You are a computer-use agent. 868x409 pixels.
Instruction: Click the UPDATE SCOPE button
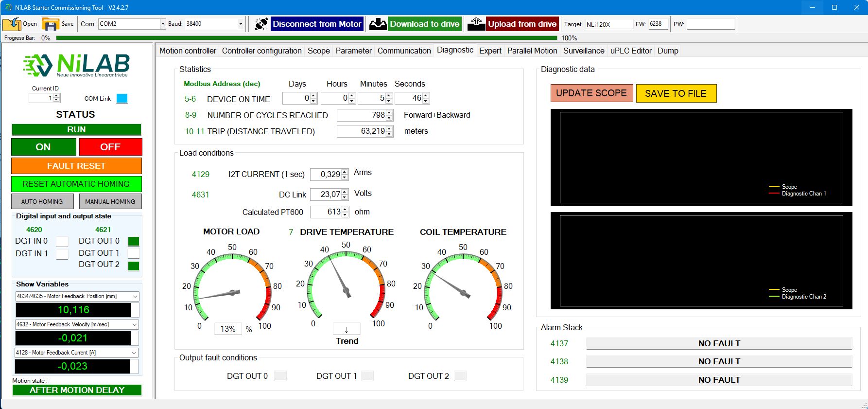click(x=591, y=93)
